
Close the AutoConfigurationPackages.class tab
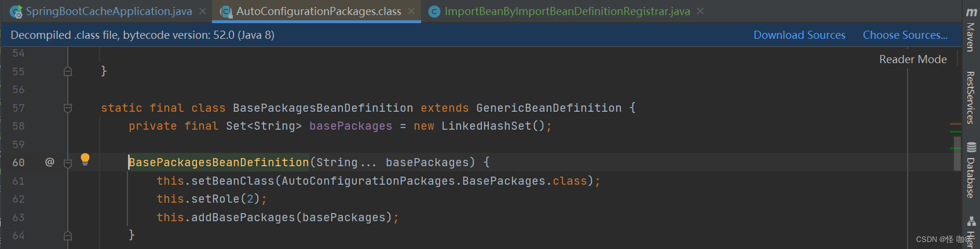coord(411,11)
